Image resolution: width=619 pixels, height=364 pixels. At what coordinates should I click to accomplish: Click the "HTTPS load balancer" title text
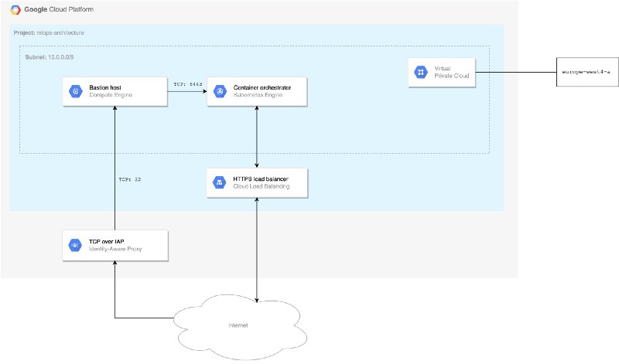tap(260, 179)
